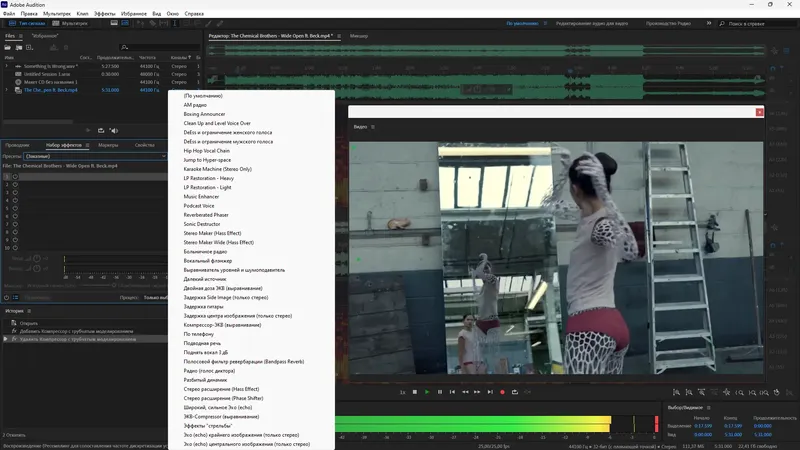Viewport: 800px width, 450px height.
Task: Expand The Che..pen ft. Beck.mp4 file row
Action: pos(7,90)
